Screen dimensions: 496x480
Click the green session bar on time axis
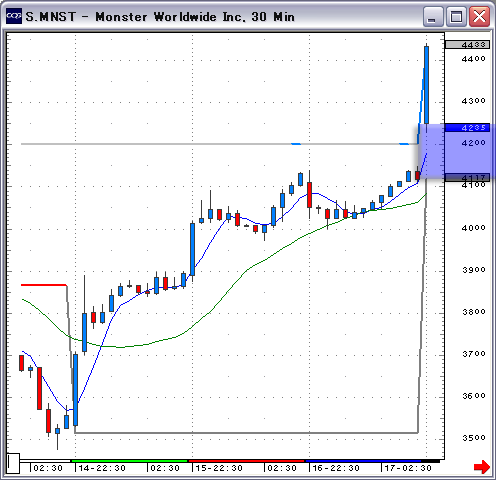pos(129,461)
